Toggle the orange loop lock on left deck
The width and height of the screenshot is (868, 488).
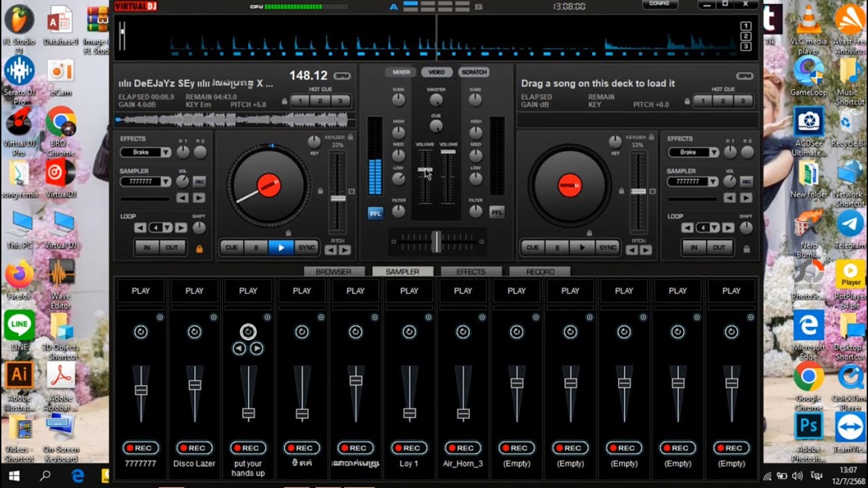(199, 249)
